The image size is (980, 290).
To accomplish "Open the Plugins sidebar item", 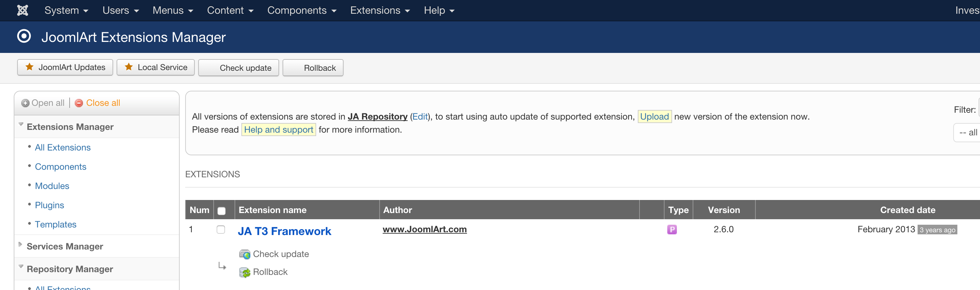I will pos(49,205).
